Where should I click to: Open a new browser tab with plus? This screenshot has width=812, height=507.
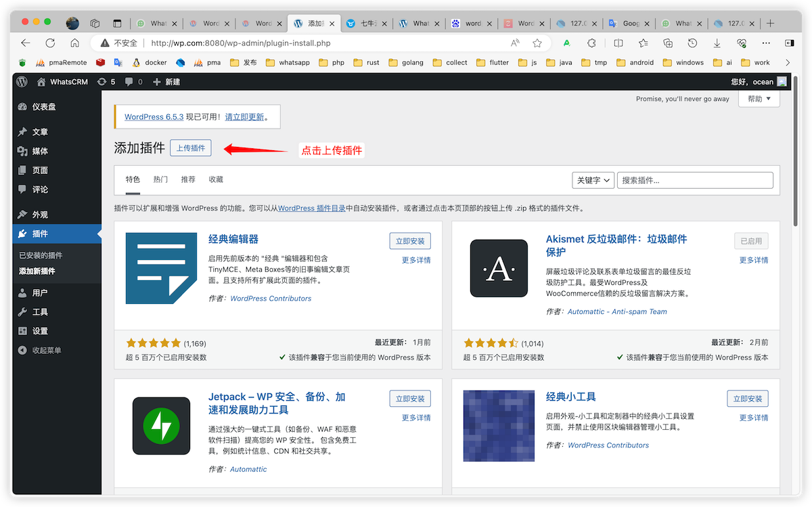pyautogui.click(x=770, y=23)
